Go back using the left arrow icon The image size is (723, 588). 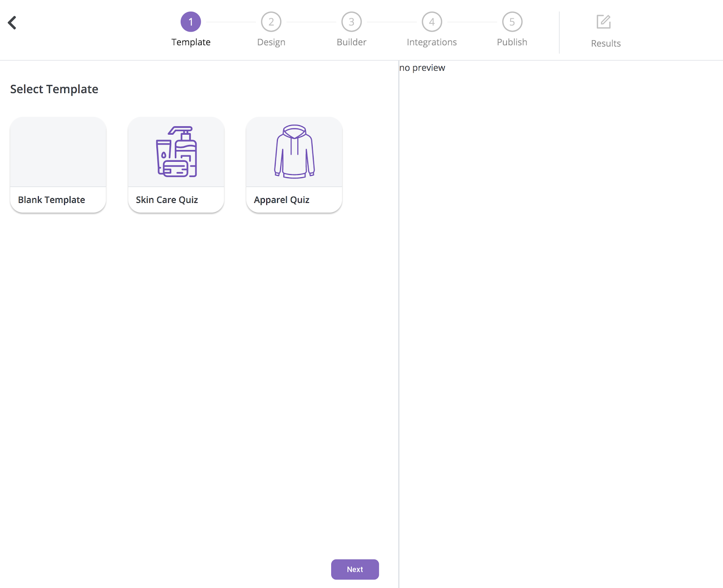pos(12,23)
